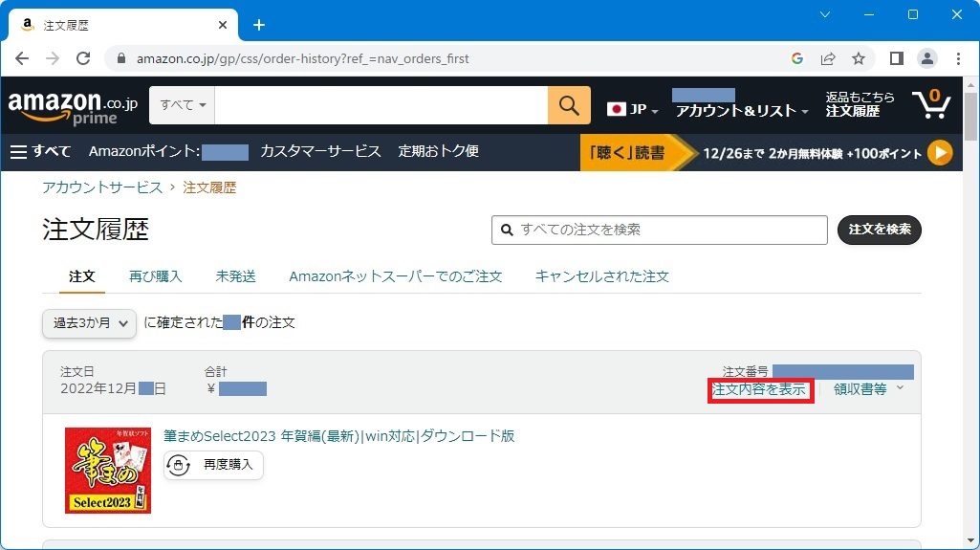Go back with the browser back arrow
The height and width of the screenshot is (550, 980).
[x=22, y=58]
